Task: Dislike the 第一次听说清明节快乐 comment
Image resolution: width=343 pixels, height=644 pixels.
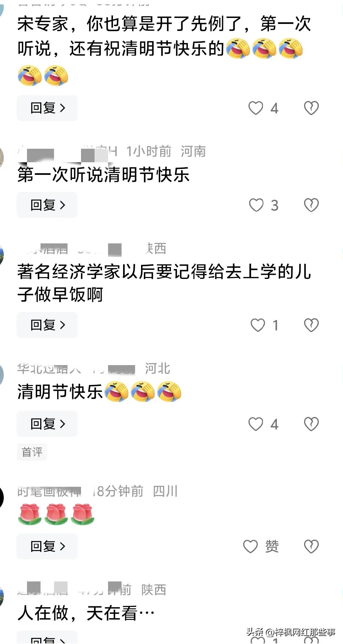Action: 311,205
